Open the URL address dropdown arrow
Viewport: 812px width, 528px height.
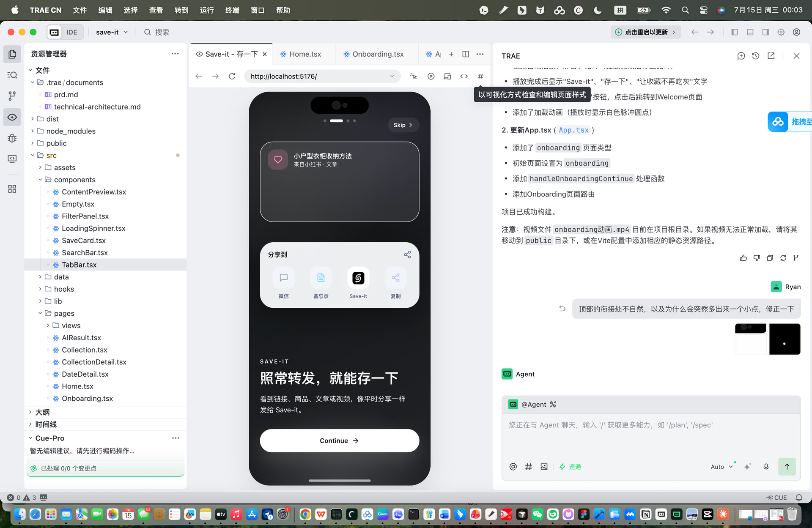tap(392, 76)
